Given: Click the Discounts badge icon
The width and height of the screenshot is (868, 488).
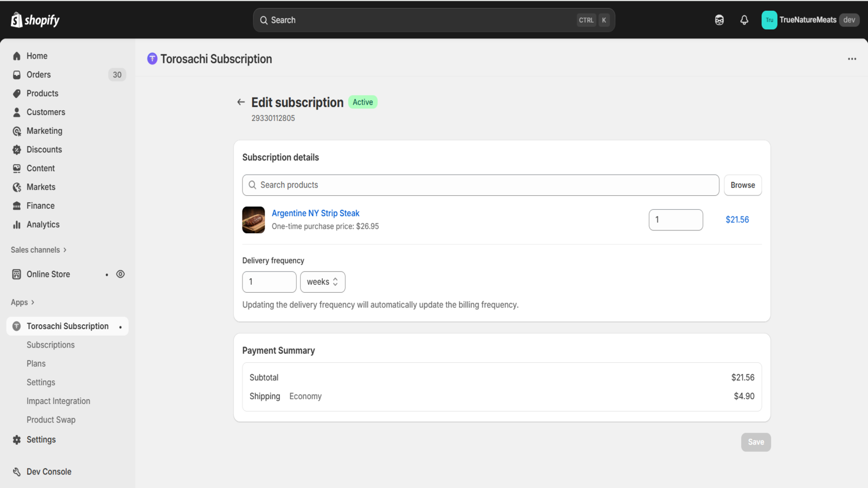Looking at the screenshot, I should tap(17, 150).
